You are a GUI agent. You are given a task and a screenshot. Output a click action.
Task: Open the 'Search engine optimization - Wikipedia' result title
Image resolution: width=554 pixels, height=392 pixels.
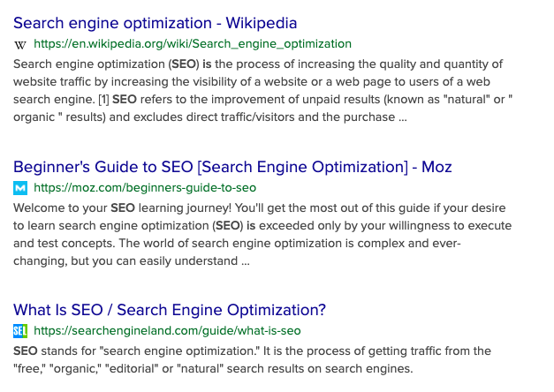tap(156, 23)
